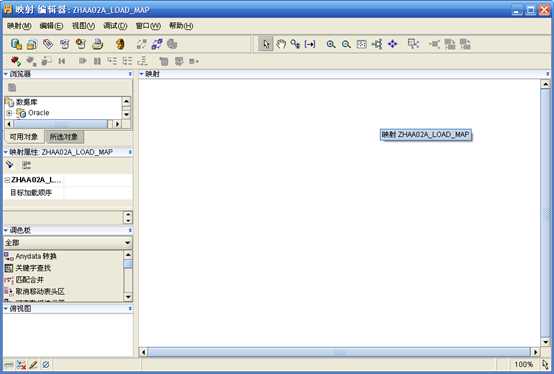
Task: Collapse the 映射属性 panel header
Action: tap(6, 152)
